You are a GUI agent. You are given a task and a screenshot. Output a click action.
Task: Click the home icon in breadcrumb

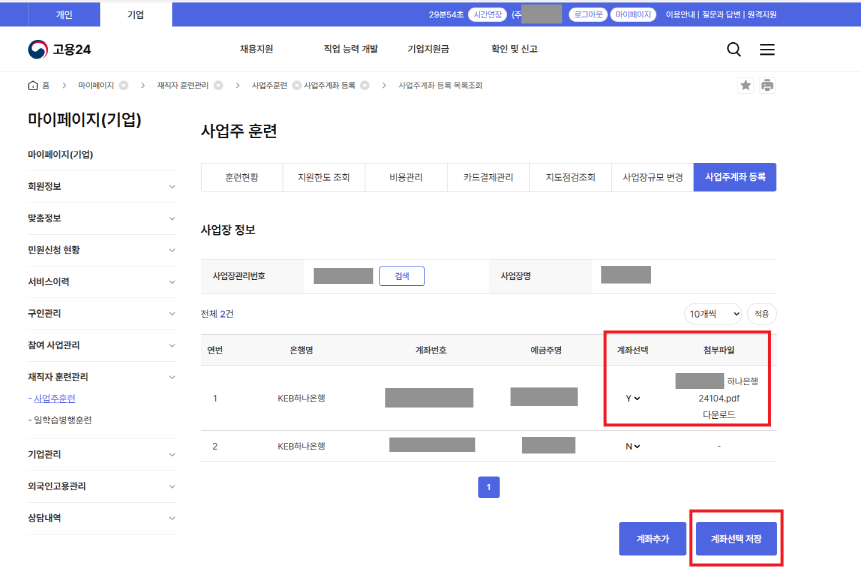tap(33, 86)
